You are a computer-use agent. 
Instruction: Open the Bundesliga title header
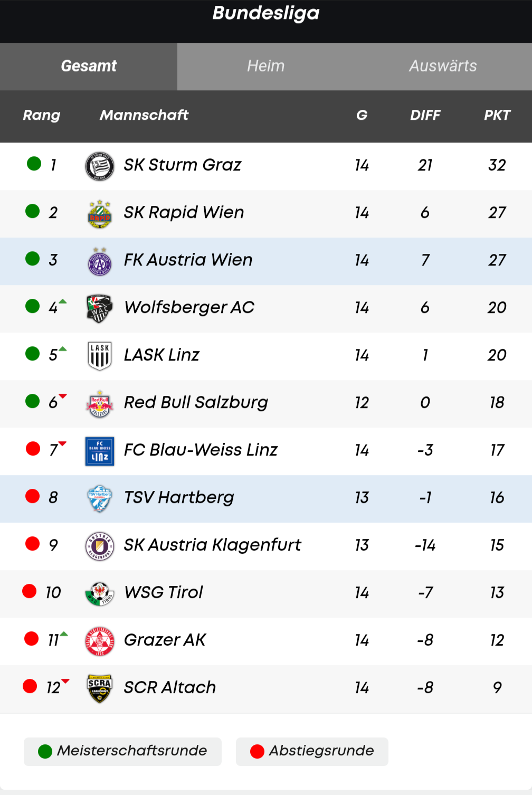(x=266, y=13)
